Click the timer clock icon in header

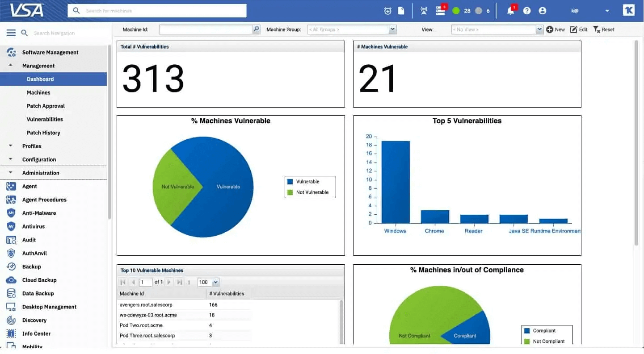click(x=387, y=11)
